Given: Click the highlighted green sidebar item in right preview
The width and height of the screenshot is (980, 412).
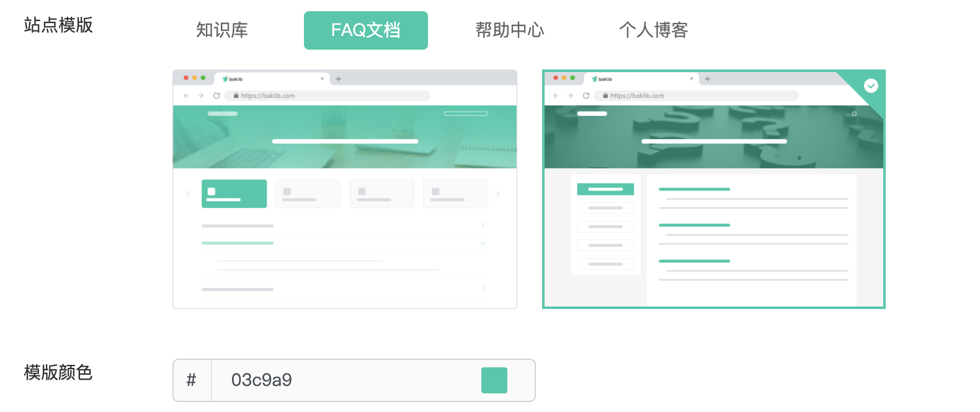Looking at the screenshot, I should [605, 189].
